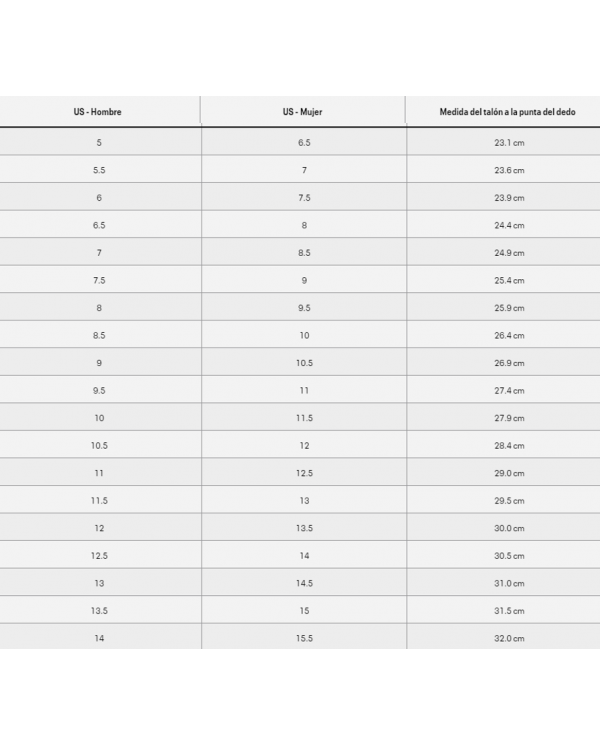This screenshot has height=745, width=600.
Task: Select men's size 7.5 cell
Action: 100,279
